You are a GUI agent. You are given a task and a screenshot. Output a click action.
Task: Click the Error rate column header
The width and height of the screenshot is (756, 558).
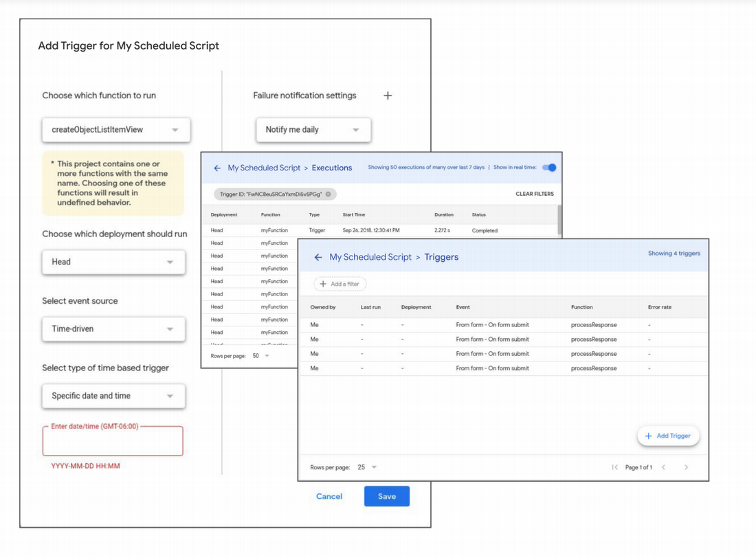point(660,307)
